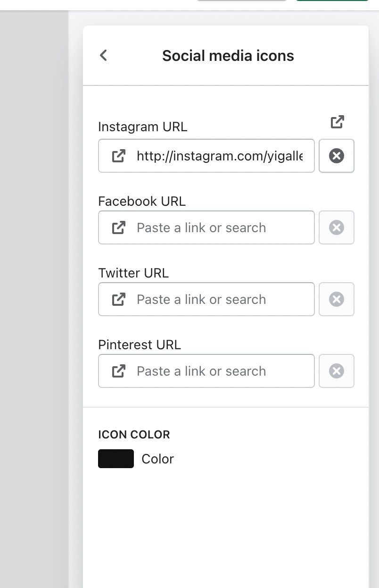Viewport: 379px width, 588px height.
Task: Clear the Instagram URL with the X button
Action: coord(336,156)
